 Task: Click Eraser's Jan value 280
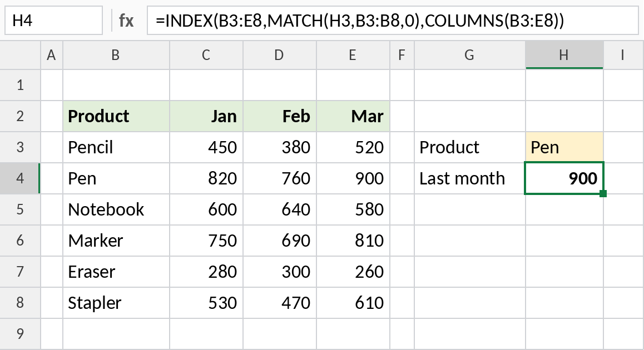[x=206, y=272]
